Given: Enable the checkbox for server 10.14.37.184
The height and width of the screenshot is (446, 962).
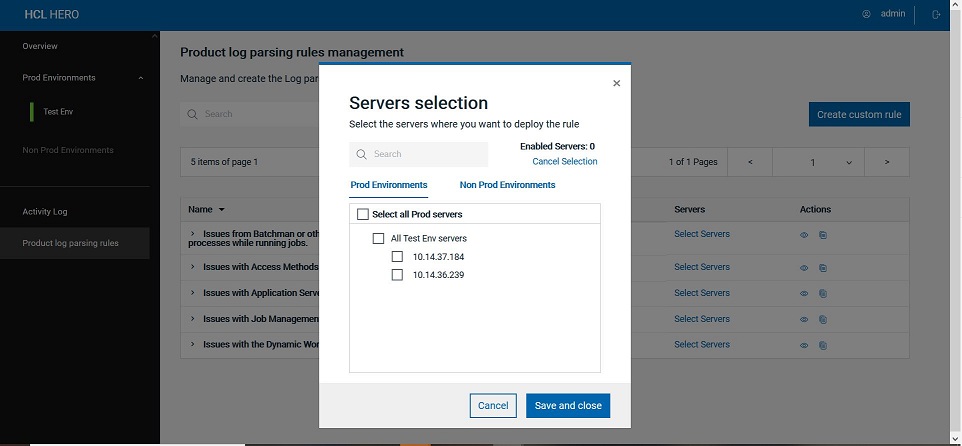Looking at the screenshot, I should (x=397, y=257).
